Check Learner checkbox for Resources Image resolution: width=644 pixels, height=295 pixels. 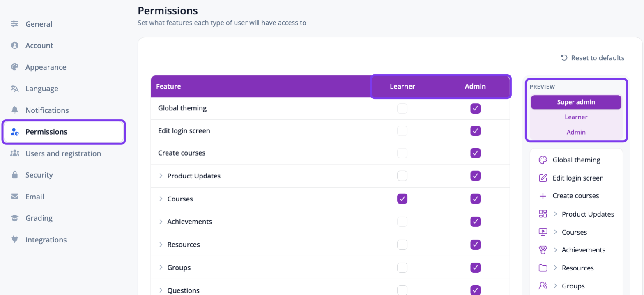(402, 245)
